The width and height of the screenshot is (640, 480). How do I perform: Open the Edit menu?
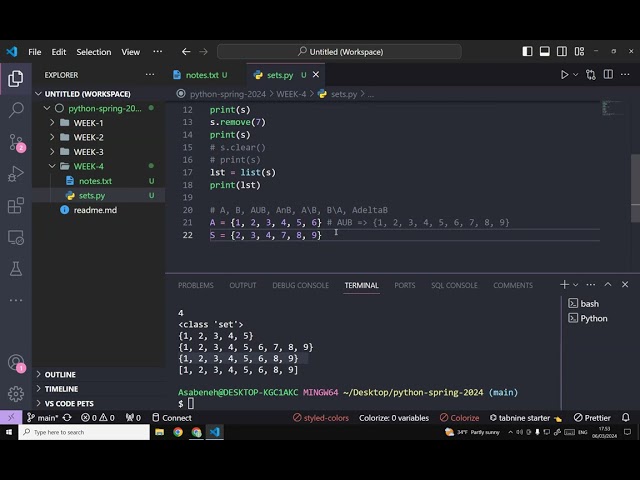point(58,52)
